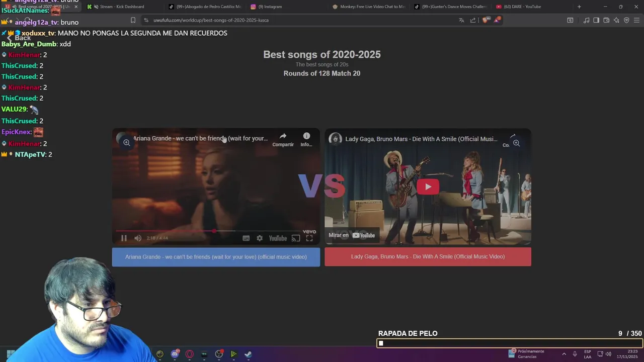Click 'Mirar en YouTube' on right video
Image resolution: width=644 pixels, height=362 pixels.
(x=352, y=235)
